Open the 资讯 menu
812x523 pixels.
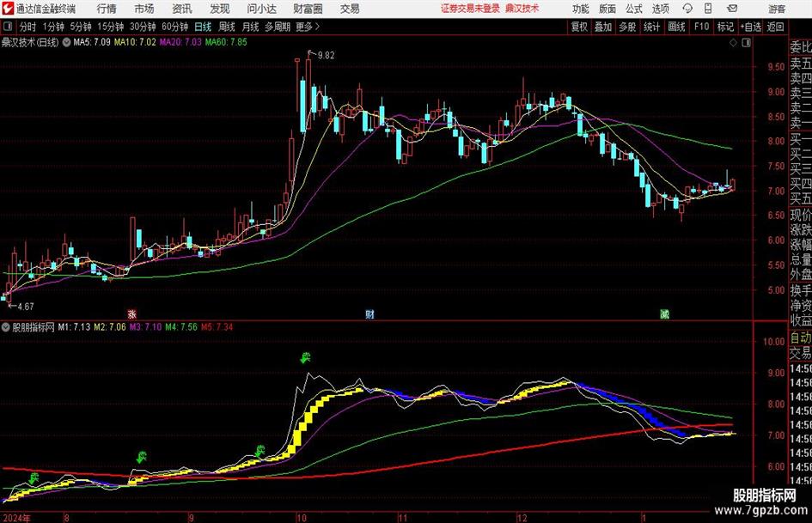pyautogui.click(x=182, y=9)
